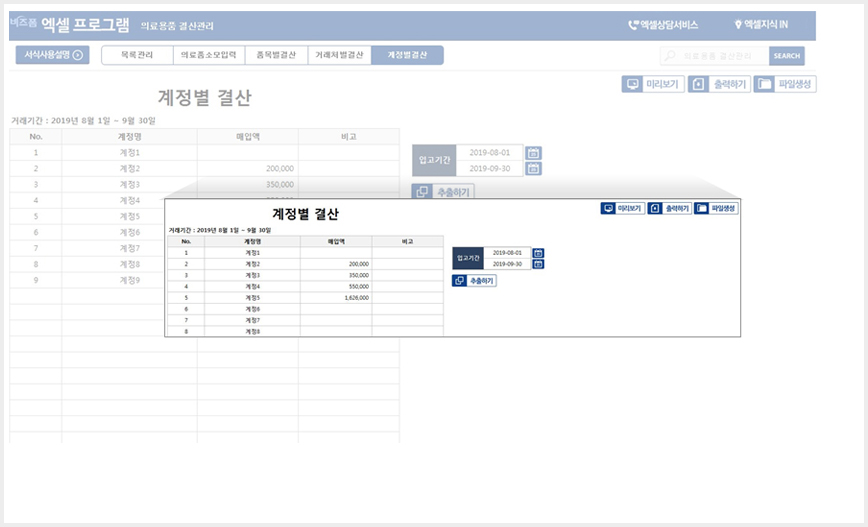Click the 출력하기 button in the magnified inset

click(670, 208)
